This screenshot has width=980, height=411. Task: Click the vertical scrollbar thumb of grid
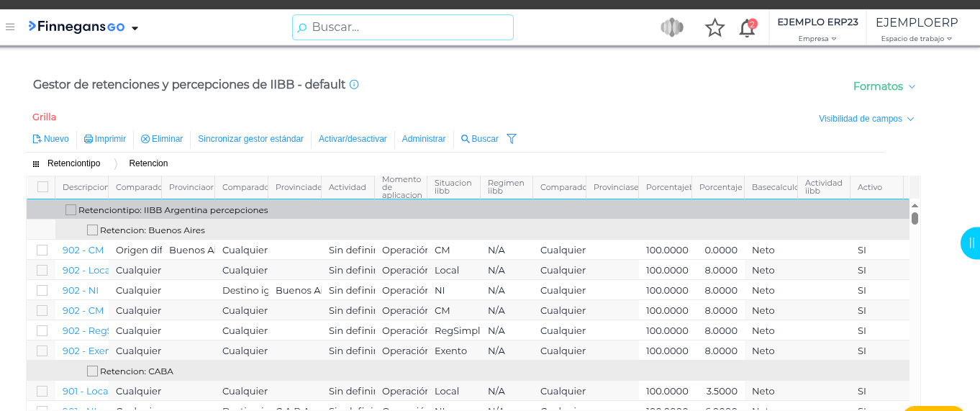point(915,218)
